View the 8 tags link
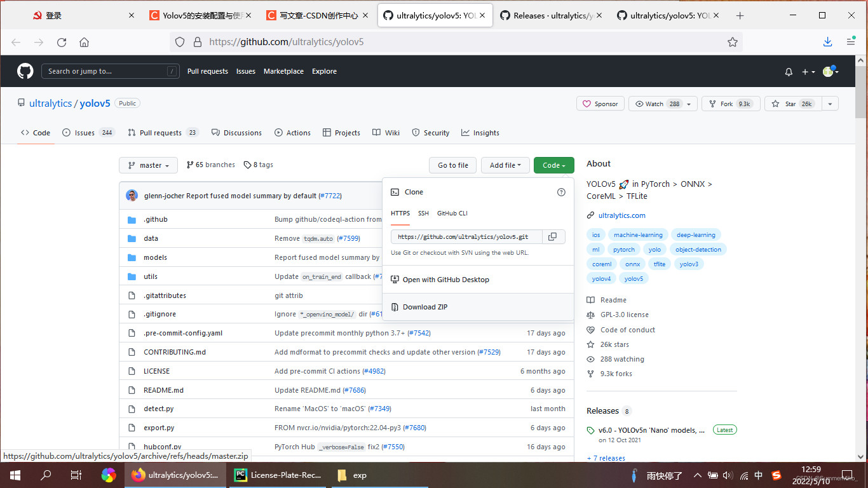868x488 pixels. (x=259, y=165)
